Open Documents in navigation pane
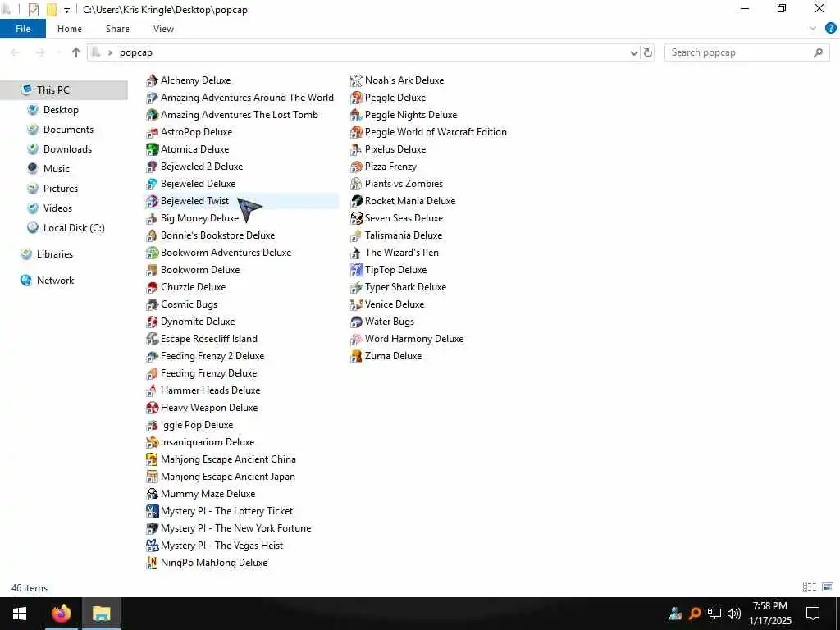Image resolution: width=840 pixels, height=630 pixels. coord(69,130)
